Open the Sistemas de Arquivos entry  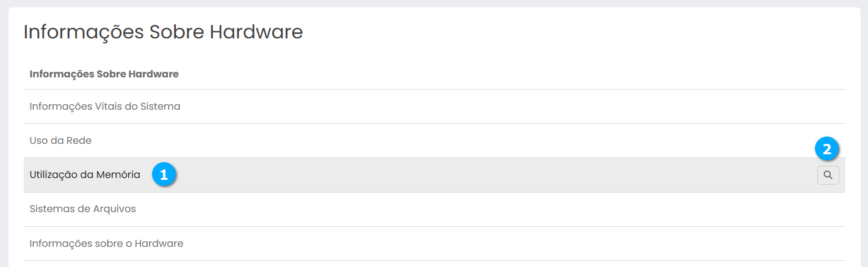click(82, 209)
